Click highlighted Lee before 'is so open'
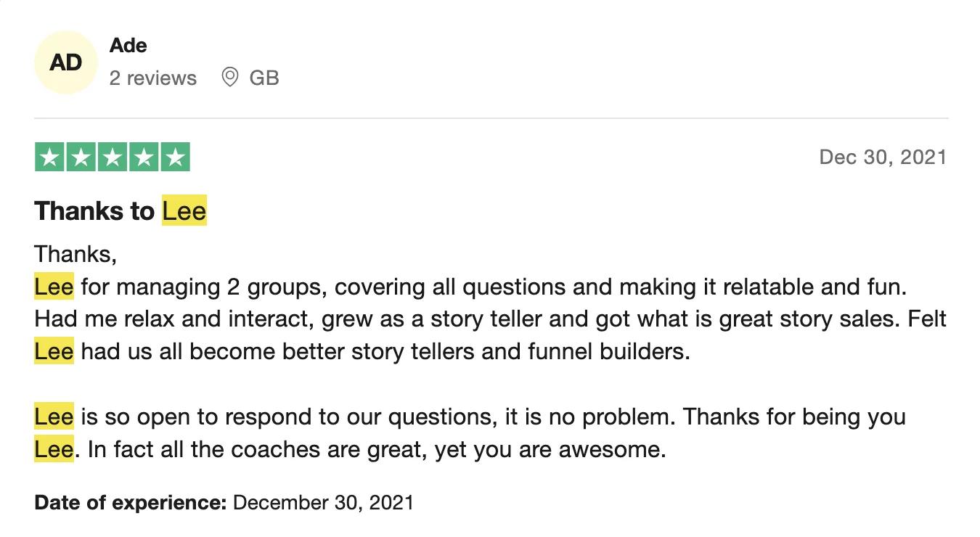This screenshot has width=980, height=537. (x=54, y=417)
